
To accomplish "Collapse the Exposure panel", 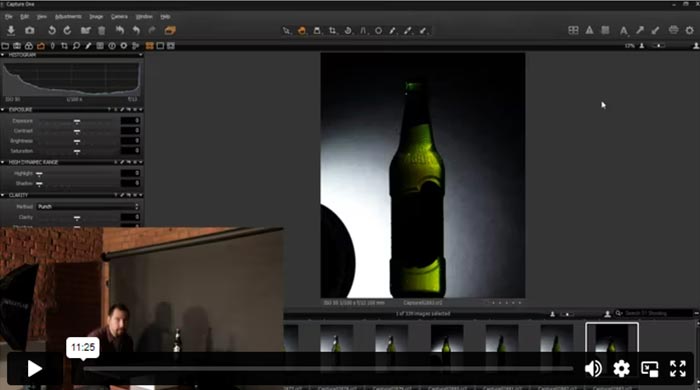I will click(x=3, y=109).
